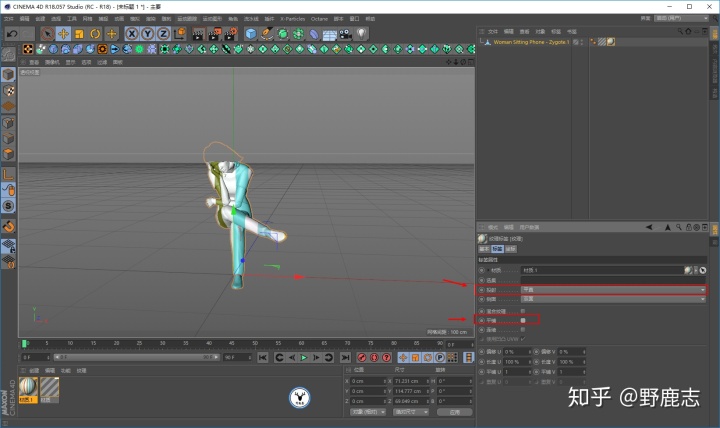The height and width of the screenshot is (428, 720).
Task: Click the lock icon in Attributes panel header
Action: 688,227
